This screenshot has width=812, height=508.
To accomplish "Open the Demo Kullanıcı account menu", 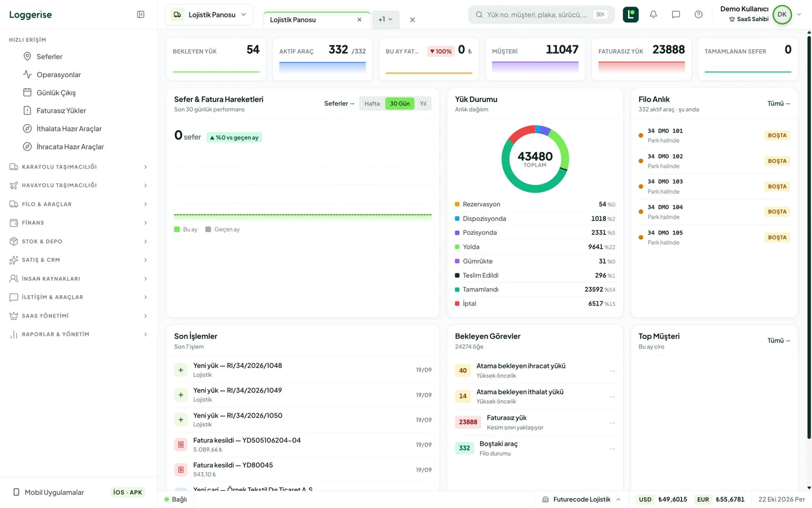I will pos(760,14).
